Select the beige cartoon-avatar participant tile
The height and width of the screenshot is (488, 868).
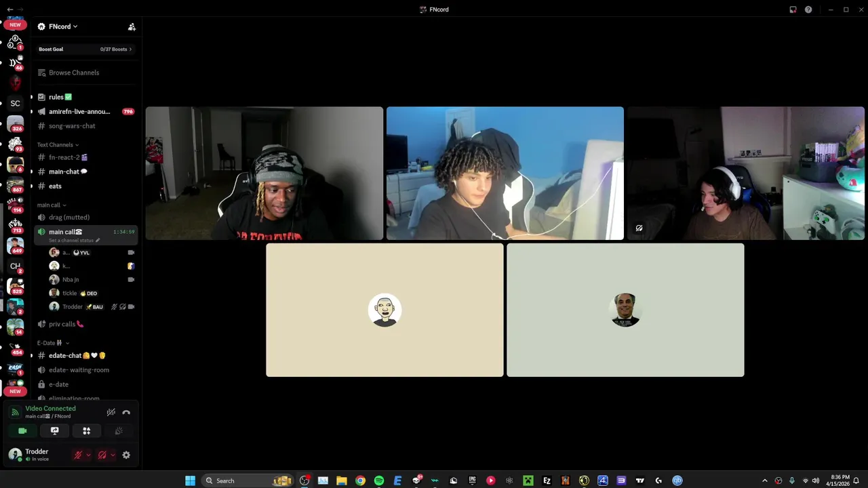(x=384, y=310)
